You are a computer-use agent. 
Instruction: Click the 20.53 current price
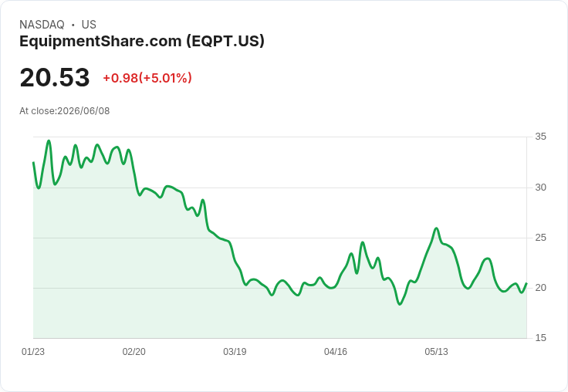tap(55, 77)
